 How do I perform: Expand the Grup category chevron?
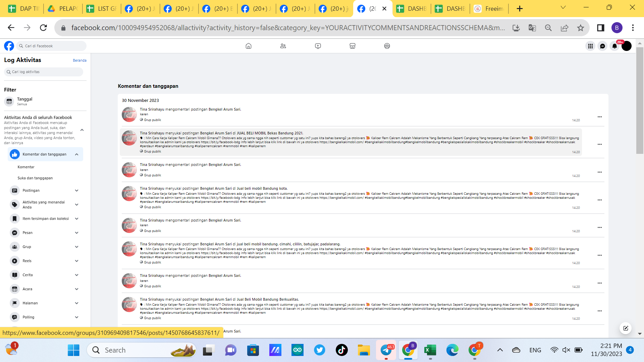point(76,247)
